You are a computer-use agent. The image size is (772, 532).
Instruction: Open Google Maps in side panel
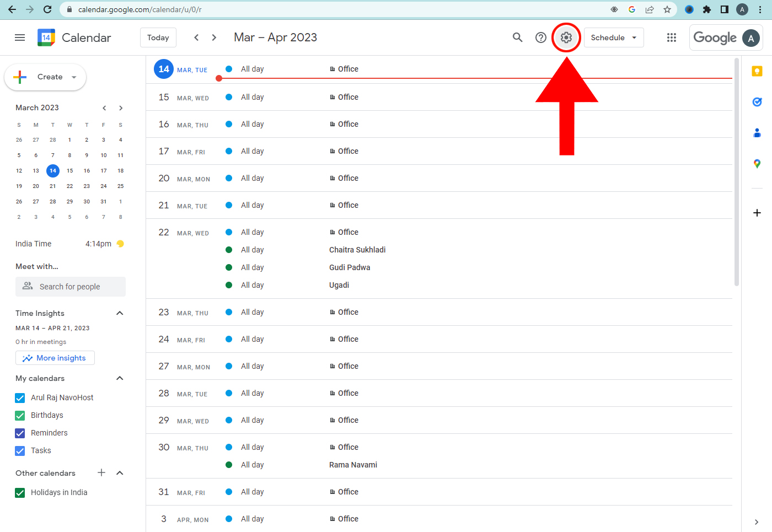pyautogui.click(x=757, y=164)
